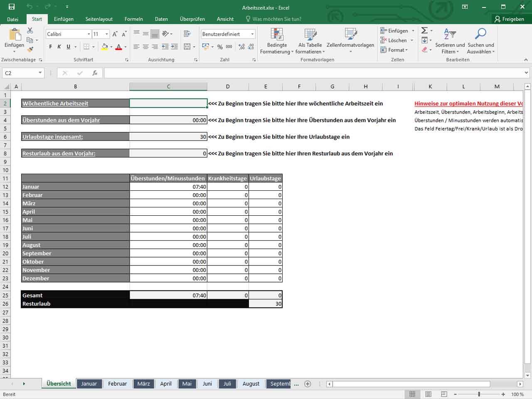
Task: Open Bedingte Formatierung
Action: 277,41
